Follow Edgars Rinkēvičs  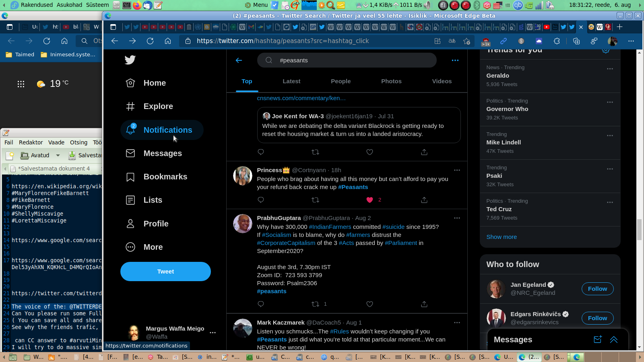pos(597,318)
